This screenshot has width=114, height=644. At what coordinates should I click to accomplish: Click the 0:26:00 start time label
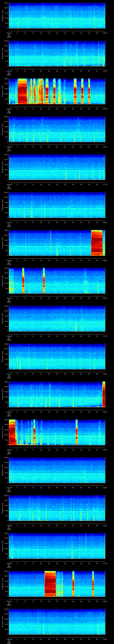coord(9,184)
